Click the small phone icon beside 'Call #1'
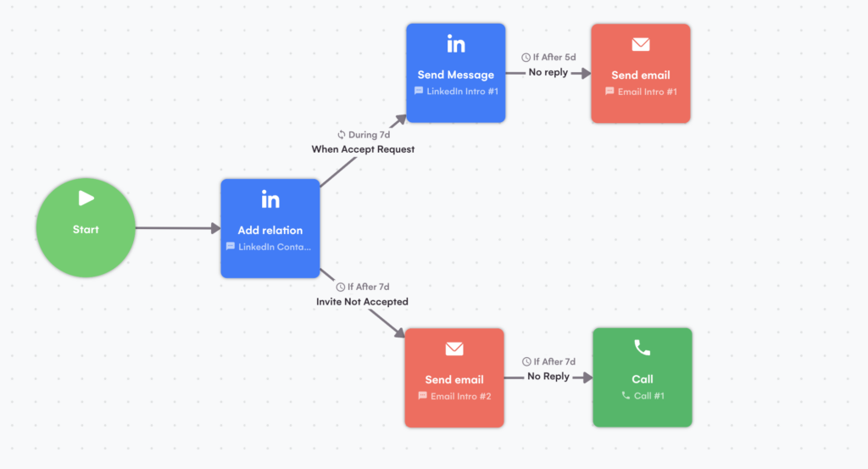 (x=626, y=395)
